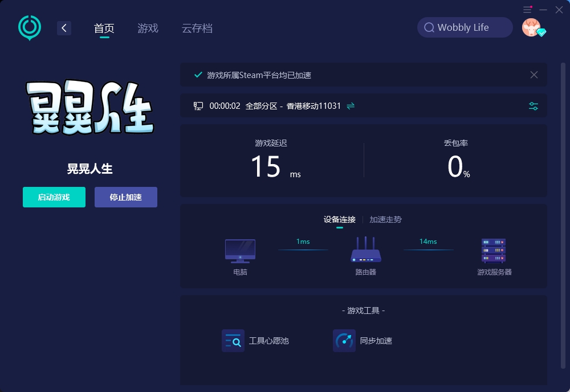This screenshot has height=392, width=570.
Task: Click the accelerator app logo icon
Action: [x=29, y=27]
